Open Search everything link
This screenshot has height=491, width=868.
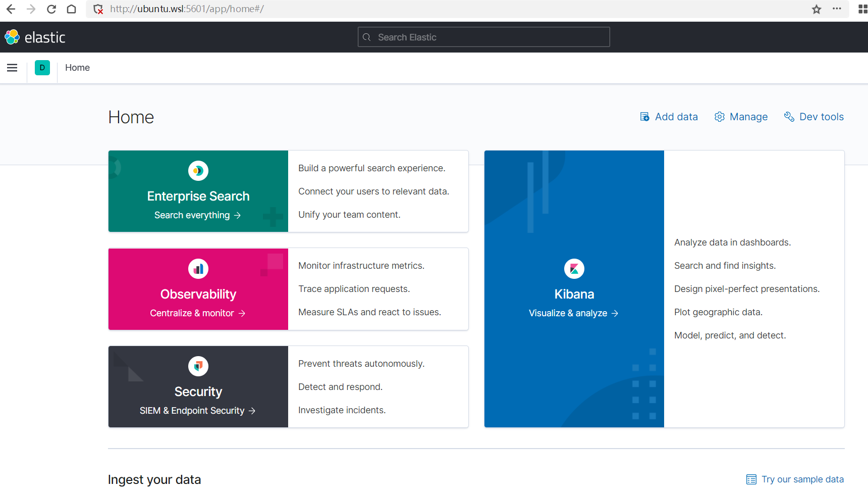197,215
